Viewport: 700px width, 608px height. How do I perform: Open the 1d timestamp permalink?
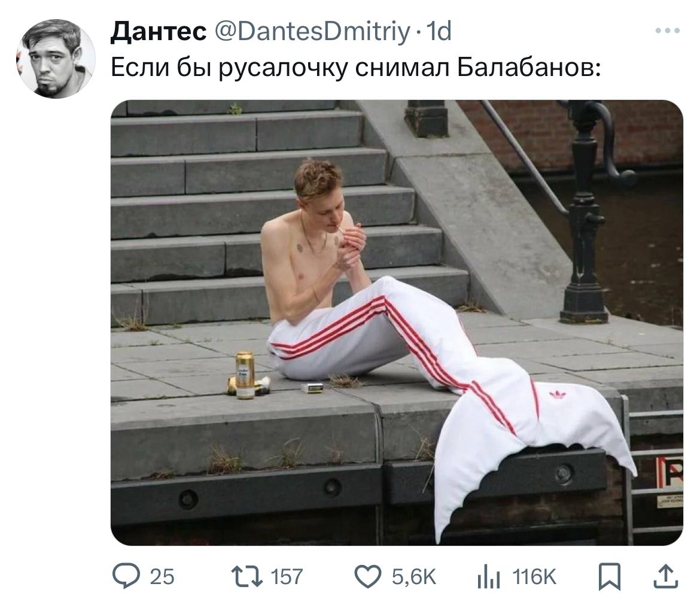[439, 32]
